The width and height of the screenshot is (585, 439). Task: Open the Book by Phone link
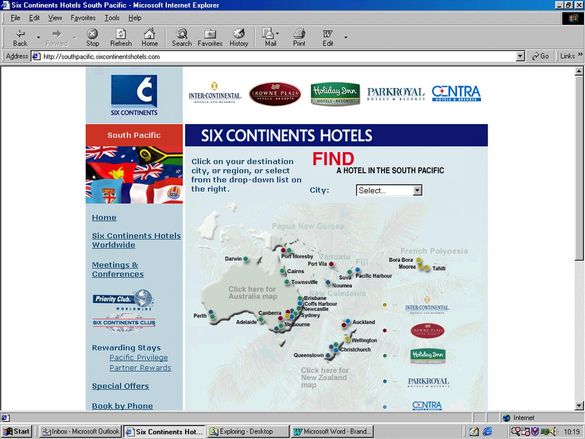coord(122,406)
